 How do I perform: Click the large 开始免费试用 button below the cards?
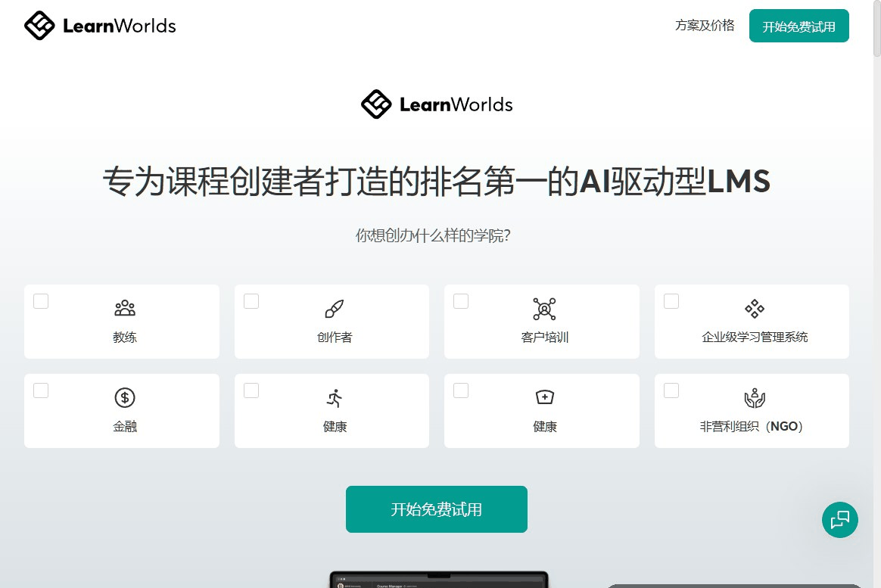tap(436, 509)
